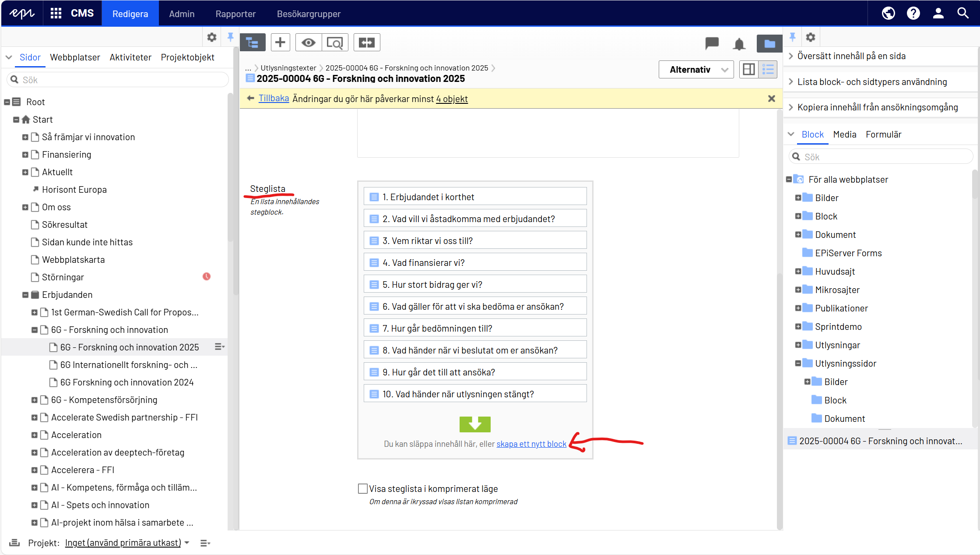Close the yellow notification banner
This screenshot has width=980, height=555.
point(771,99)
